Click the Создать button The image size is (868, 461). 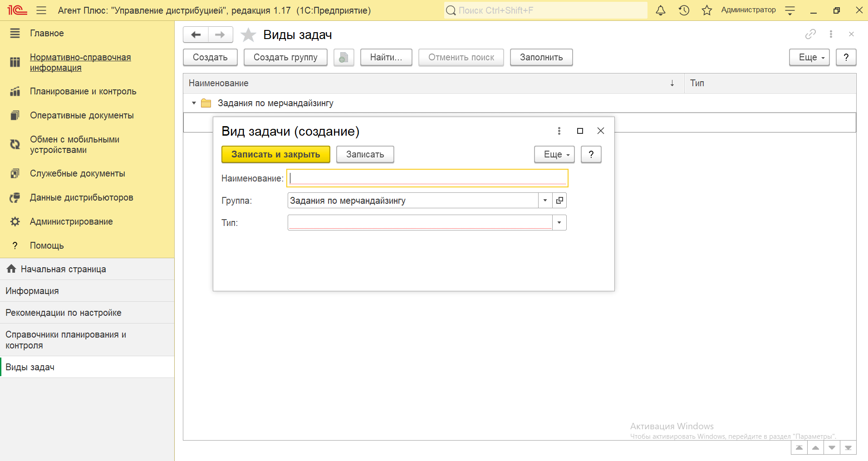point(210,57)
